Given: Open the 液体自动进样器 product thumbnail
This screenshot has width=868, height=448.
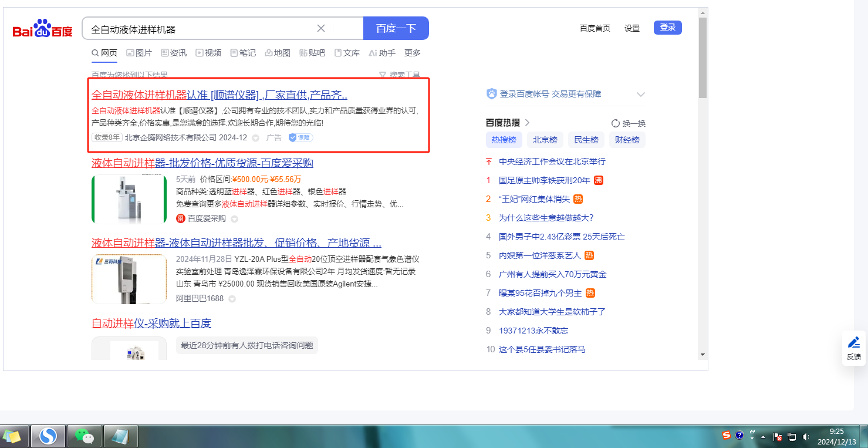Looking at the screenshot, I should click(129, 199).
